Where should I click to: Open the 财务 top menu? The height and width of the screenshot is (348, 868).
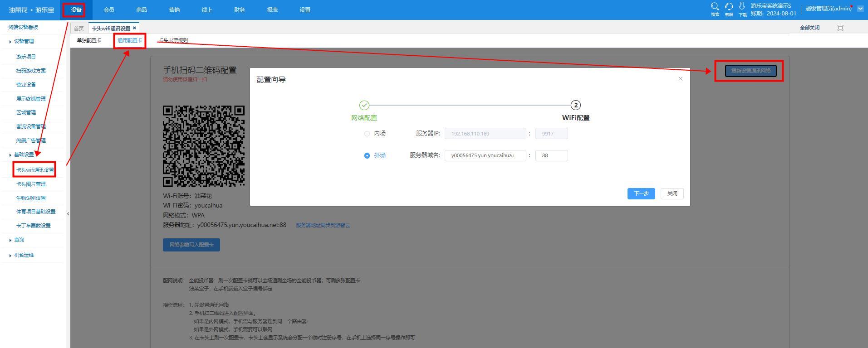pyautogui.click(x=240, y=10)
